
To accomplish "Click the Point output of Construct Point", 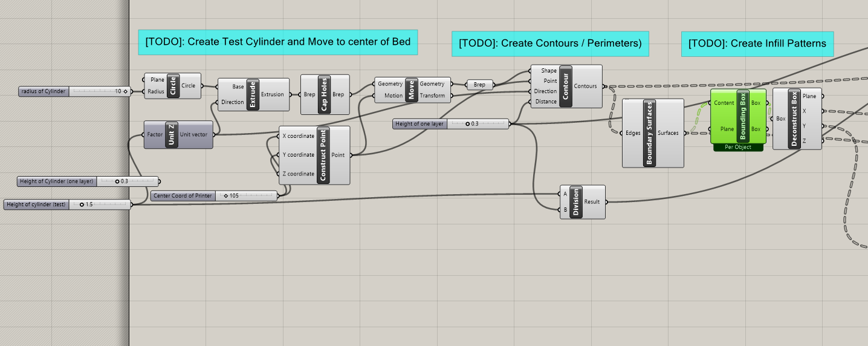I will 338,155.
